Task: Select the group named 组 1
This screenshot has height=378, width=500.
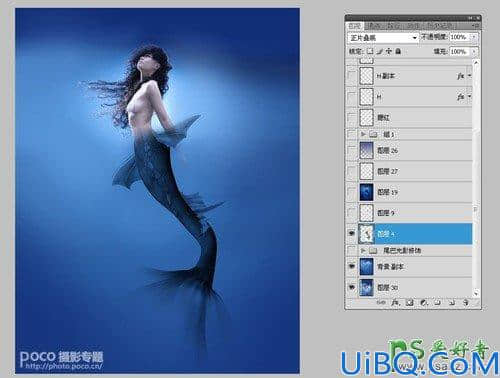Action: [388, 134]
